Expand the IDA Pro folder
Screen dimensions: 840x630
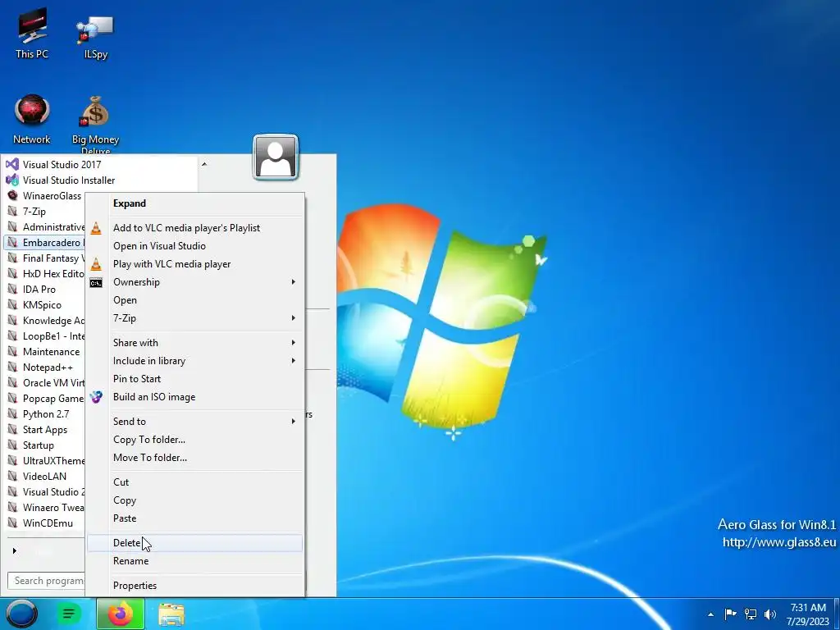click(31, 289)
